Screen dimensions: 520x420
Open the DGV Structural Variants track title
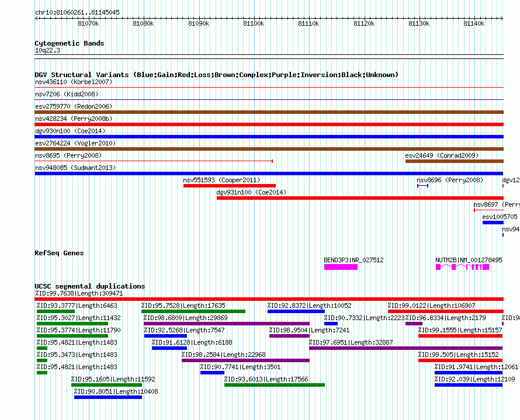click(217, 75)
